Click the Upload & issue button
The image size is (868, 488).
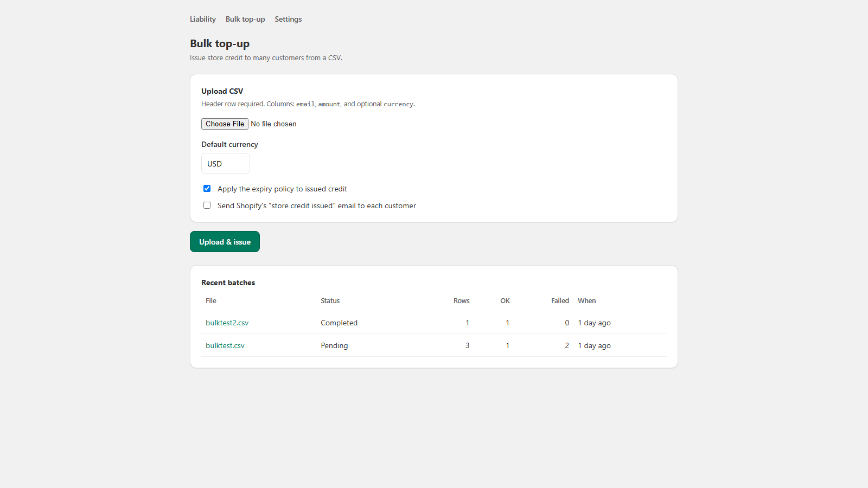[x=225, y=242]
